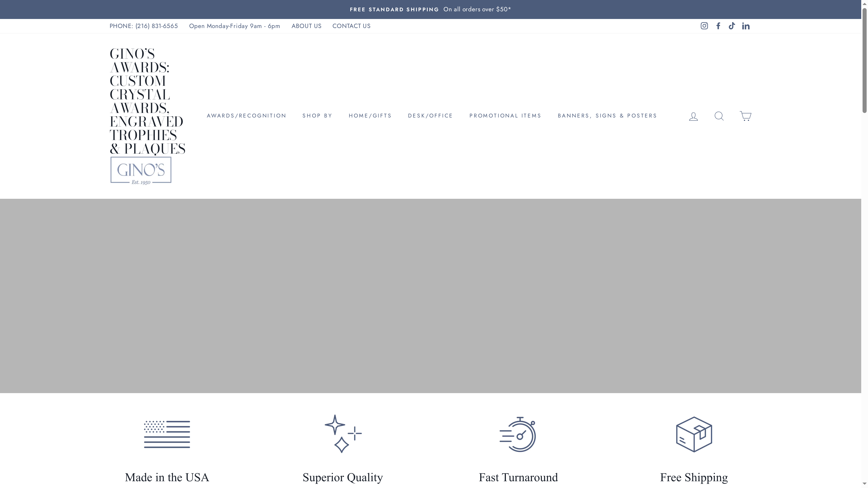The height and width of the screenshot is (488, 868).
Task: Open the Home/Gifts dropdown
Action: pos(370,116)
